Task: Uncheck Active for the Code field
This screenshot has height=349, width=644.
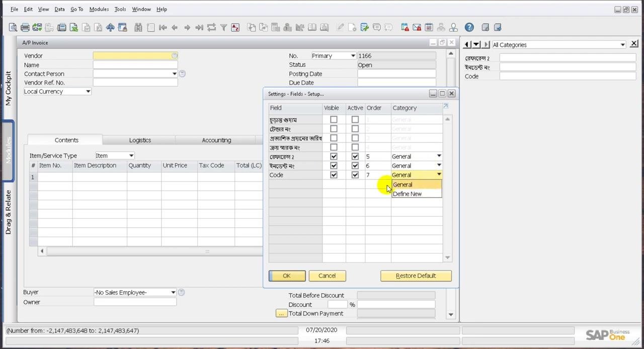Action: [355, 175]
